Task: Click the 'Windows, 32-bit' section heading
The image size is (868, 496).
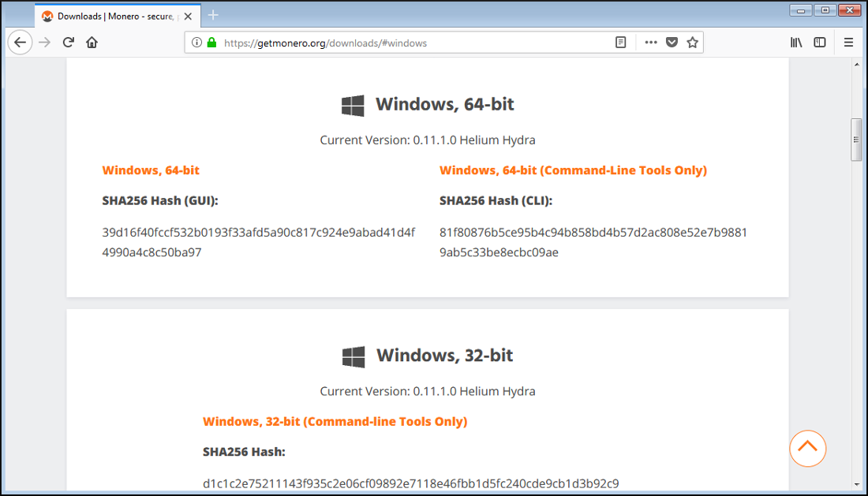Action: (x=444, y=355)
